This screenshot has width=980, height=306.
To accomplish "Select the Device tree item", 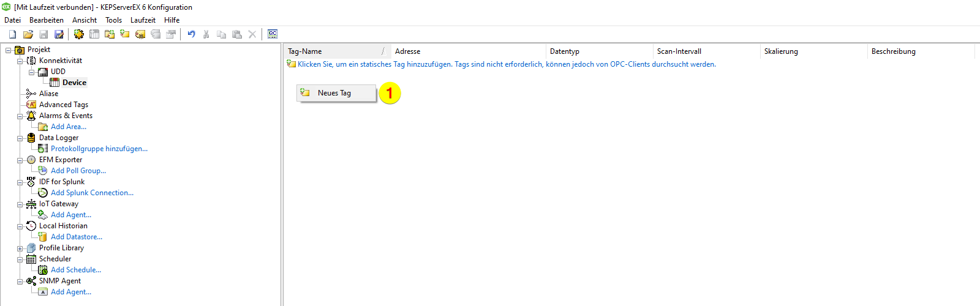I will click(x=74, y=83).
